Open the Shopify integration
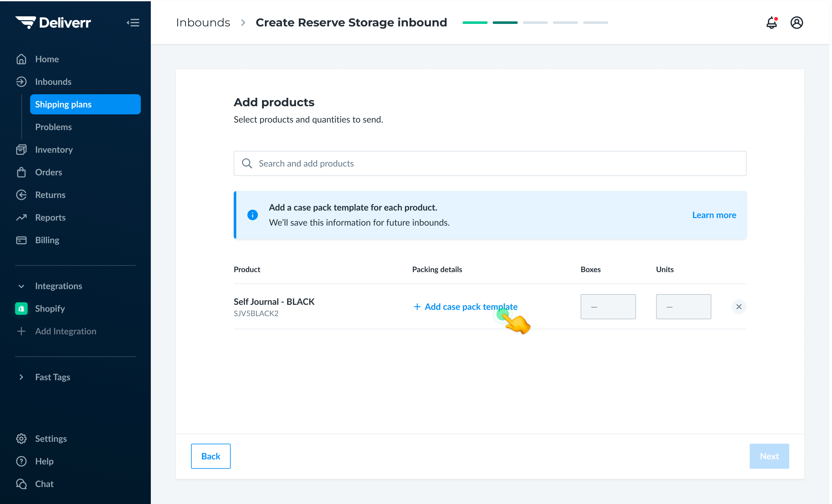Viewport: 832px width, 504px height. tap(50, 308)
